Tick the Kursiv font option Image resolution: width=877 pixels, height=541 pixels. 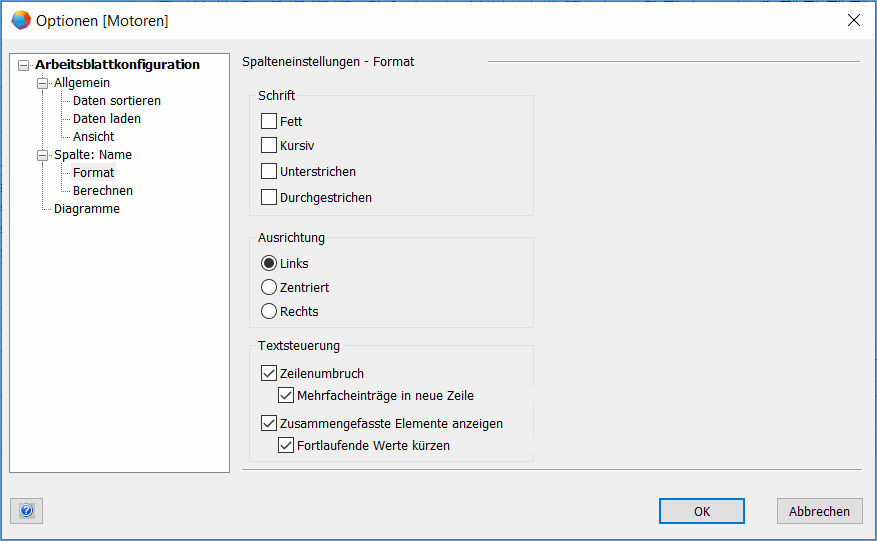coord(269,146)
